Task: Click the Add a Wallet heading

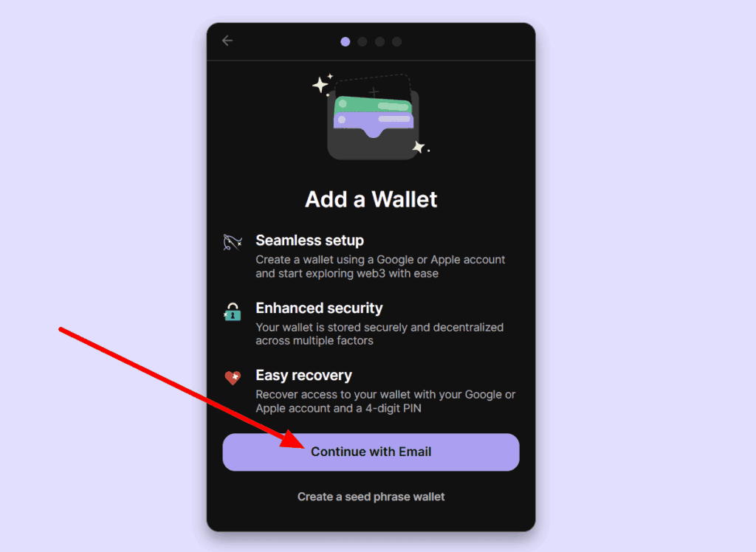Action: pyautogui.click(x=371, y=199)
